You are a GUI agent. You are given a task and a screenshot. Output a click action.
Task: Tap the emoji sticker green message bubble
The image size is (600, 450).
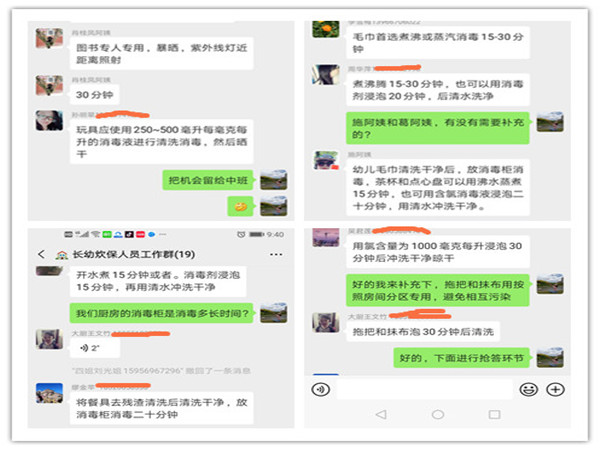click(240, 207)
